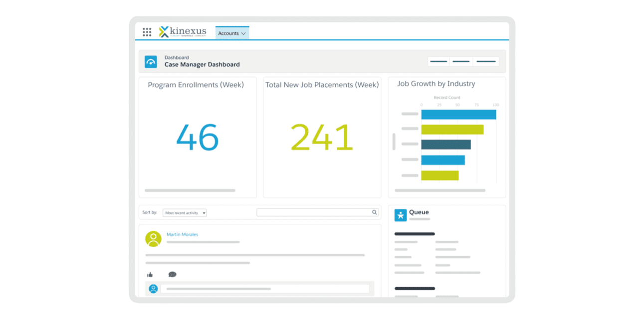Open the app launcher grid icon
The width and height of the screenshot is (644, 319).
coord(147,32)
